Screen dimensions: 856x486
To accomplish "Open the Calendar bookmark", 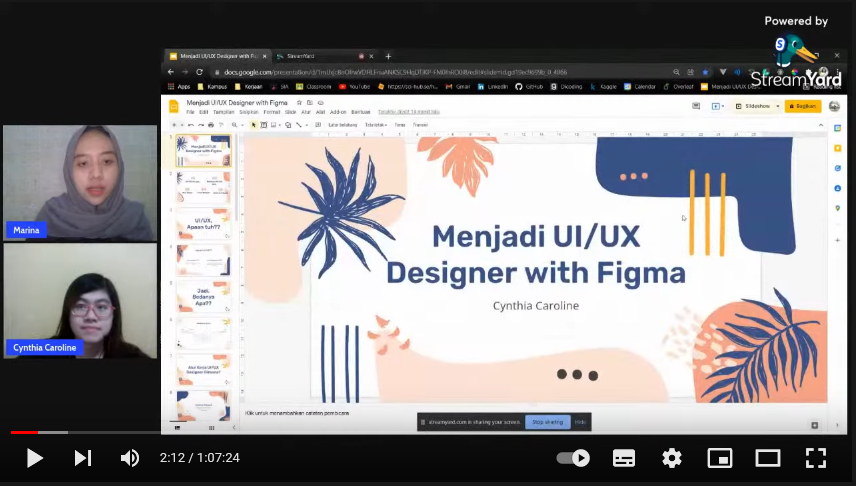I will click(x=640, y=86).
